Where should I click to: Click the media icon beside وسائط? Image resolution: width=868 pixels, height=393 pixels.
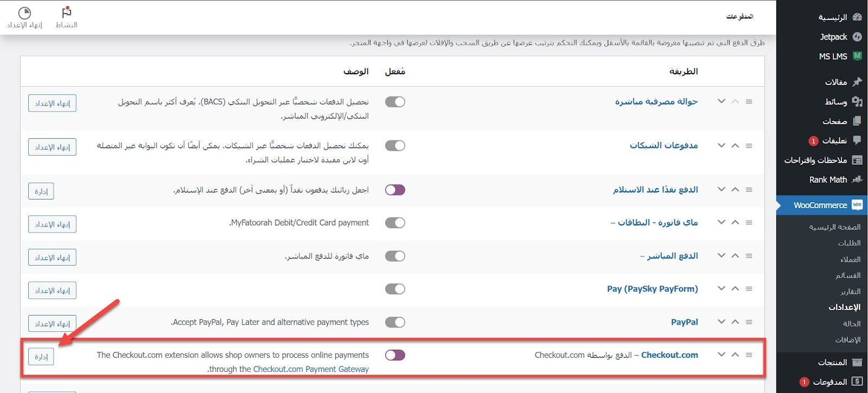coord(857,101)
